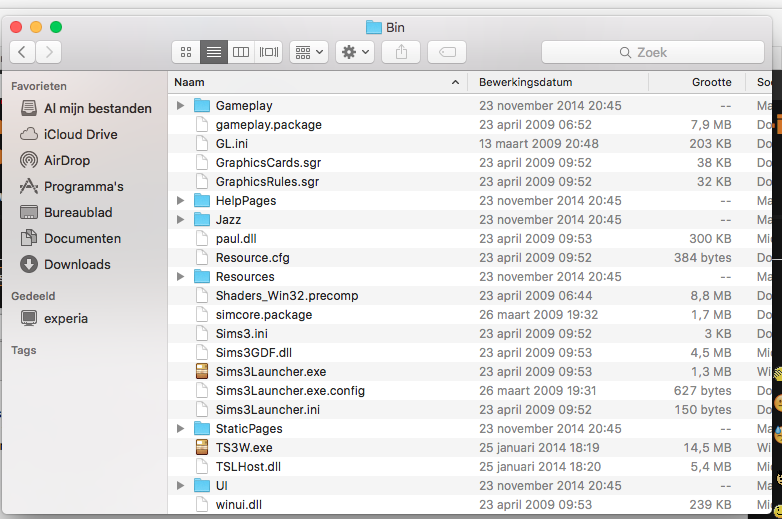782x519 pixels.
Task: Open Downloads in sidebar
Action: coord(65,264)
